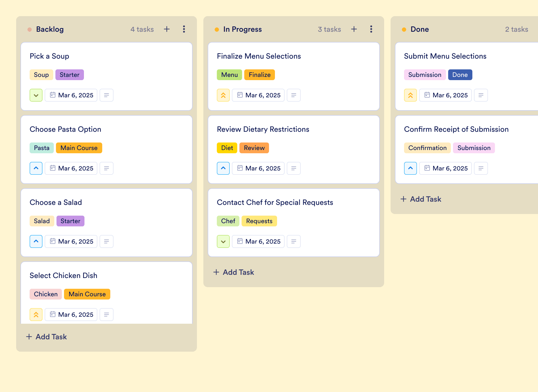This screenshot has width=538, height=392.
Task: Open the In Progress column options menu
Action: [x=371, y=29]
